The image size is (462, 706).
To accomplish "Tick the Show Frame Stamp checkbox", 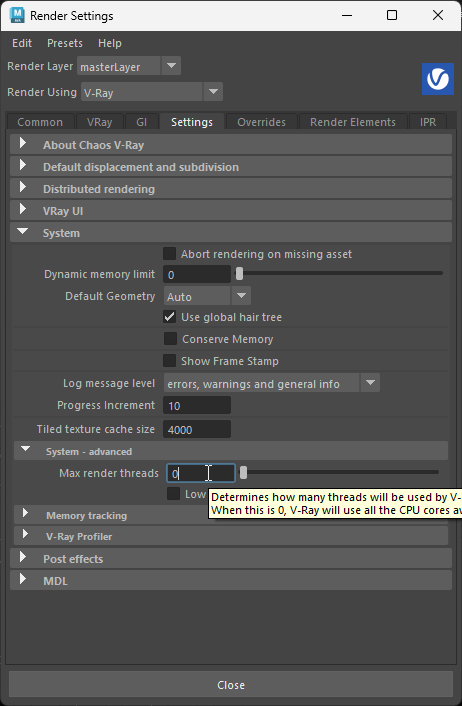I will 169,361.
